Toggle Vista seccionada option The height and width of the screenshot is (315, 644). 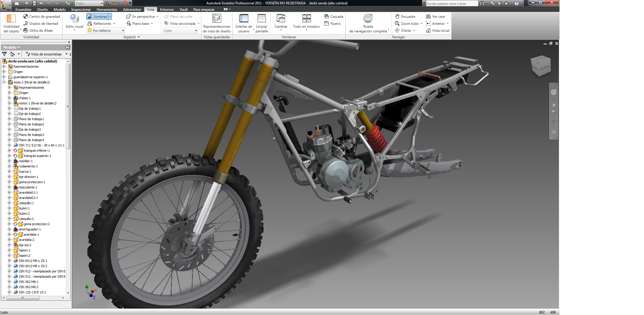point(182,24)
